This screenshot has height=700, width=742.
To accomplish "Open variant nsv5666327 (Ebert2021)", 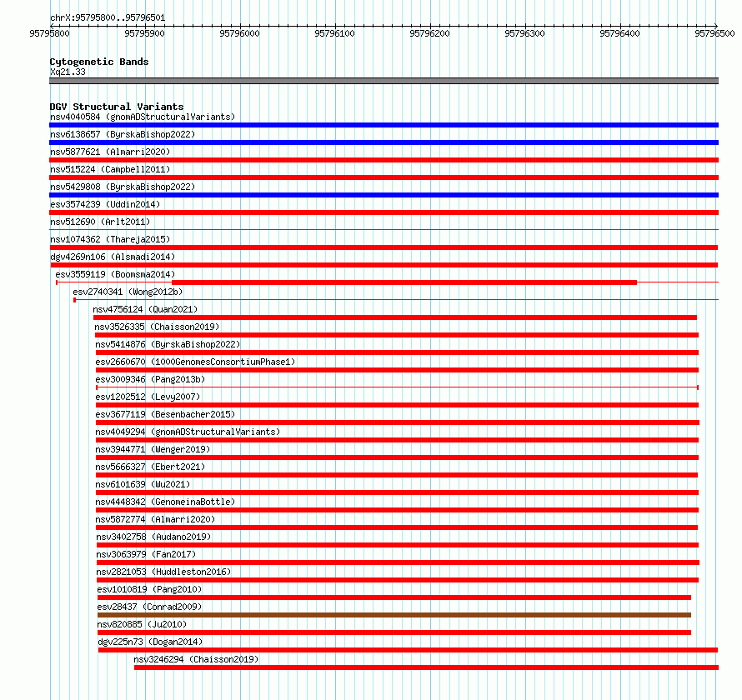I will pyautogui.click(x=150, y=467).
